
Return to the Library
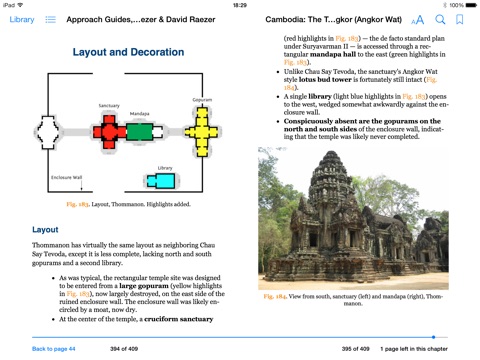[x=22, y=20]
